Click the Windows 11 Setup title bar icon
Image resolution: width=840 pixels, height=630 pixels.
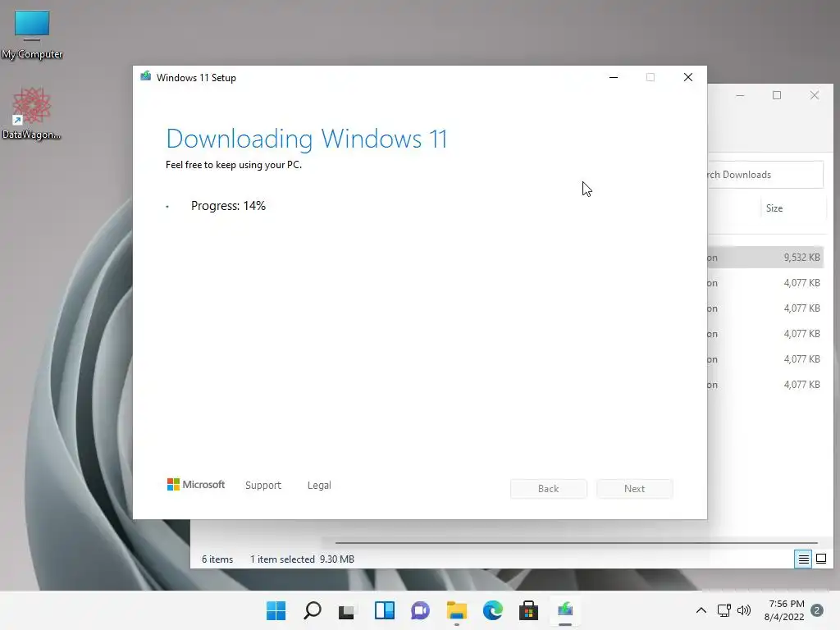point(145,77)
